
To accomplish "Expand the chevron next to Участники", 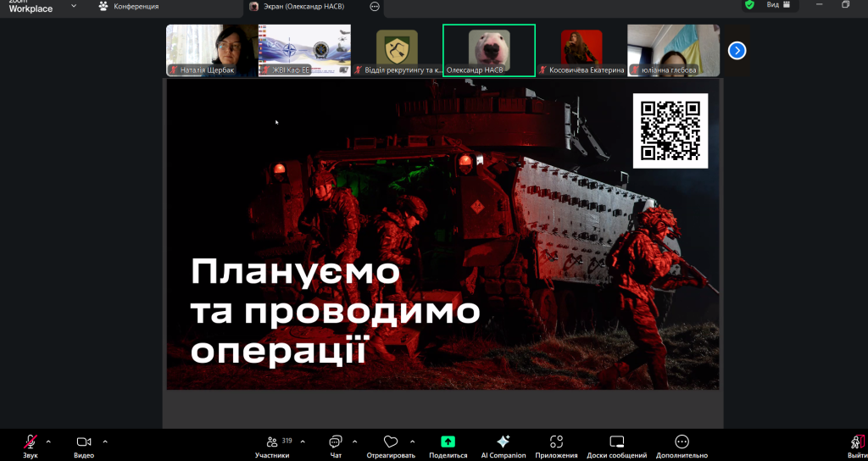I will pos(303,442).
